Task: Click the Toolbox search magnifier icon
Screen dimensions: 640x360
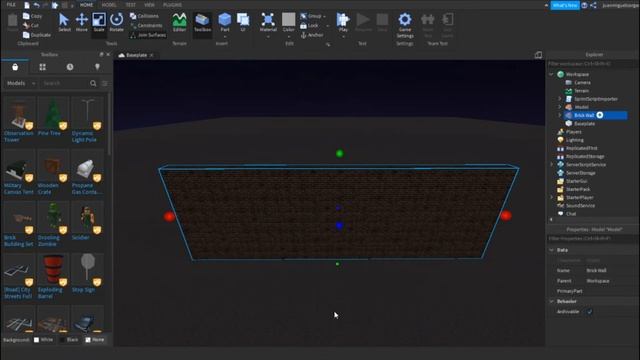Action: pyautogui.click(x=93, y=83)
